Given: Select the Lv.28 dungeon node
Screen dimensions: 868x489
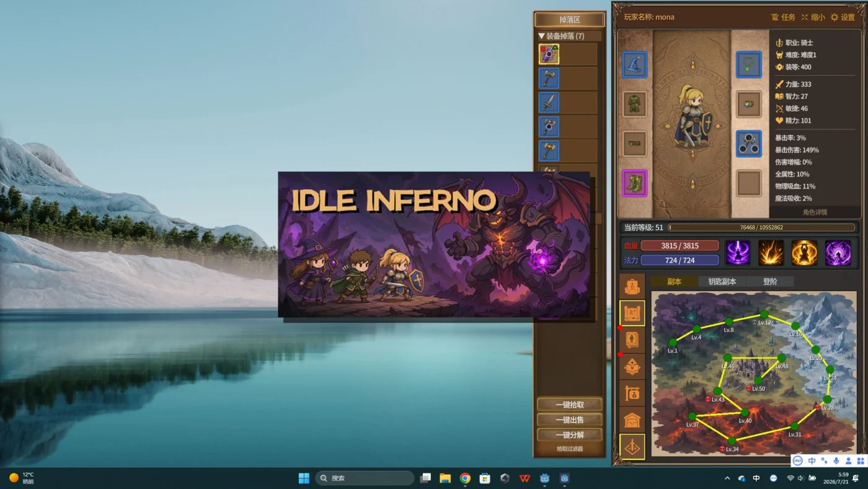Looking at the screenshot, I should click(827, 400).
